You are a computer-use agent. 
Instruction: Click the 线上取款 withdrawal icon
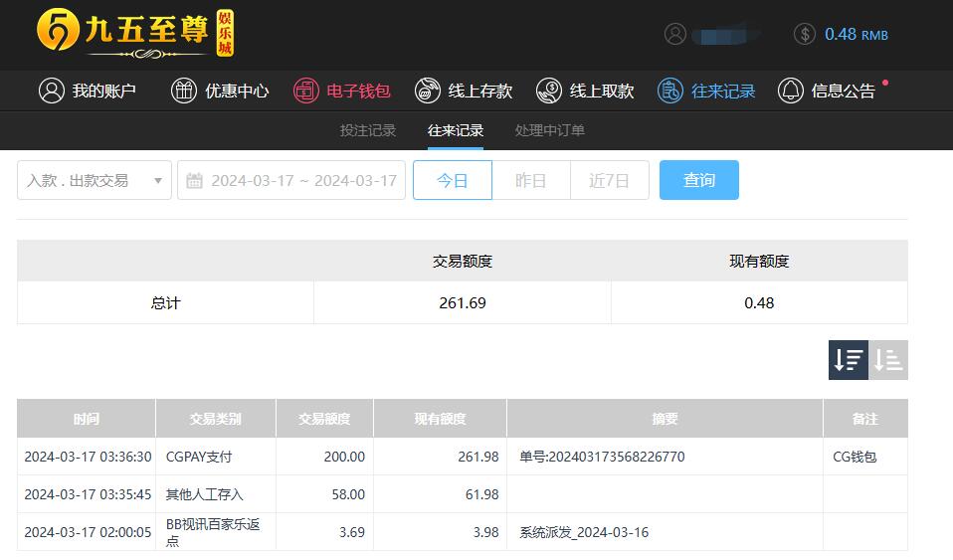coord(549,91)
